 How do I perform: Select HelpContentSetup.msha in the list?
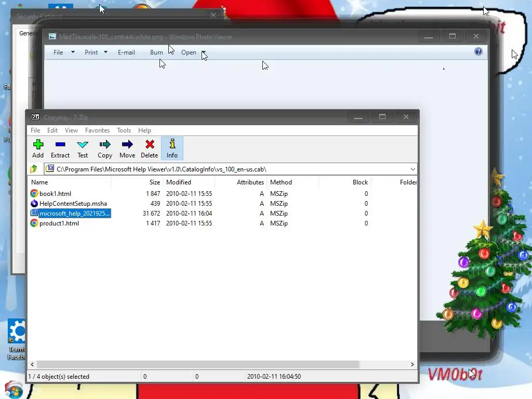[x=73, y=203]
